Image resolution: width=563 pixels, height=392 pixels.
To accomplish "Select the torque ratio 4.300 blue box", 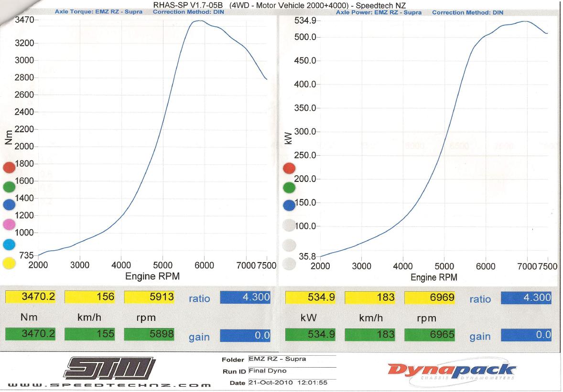I will (x=245, y=297).
